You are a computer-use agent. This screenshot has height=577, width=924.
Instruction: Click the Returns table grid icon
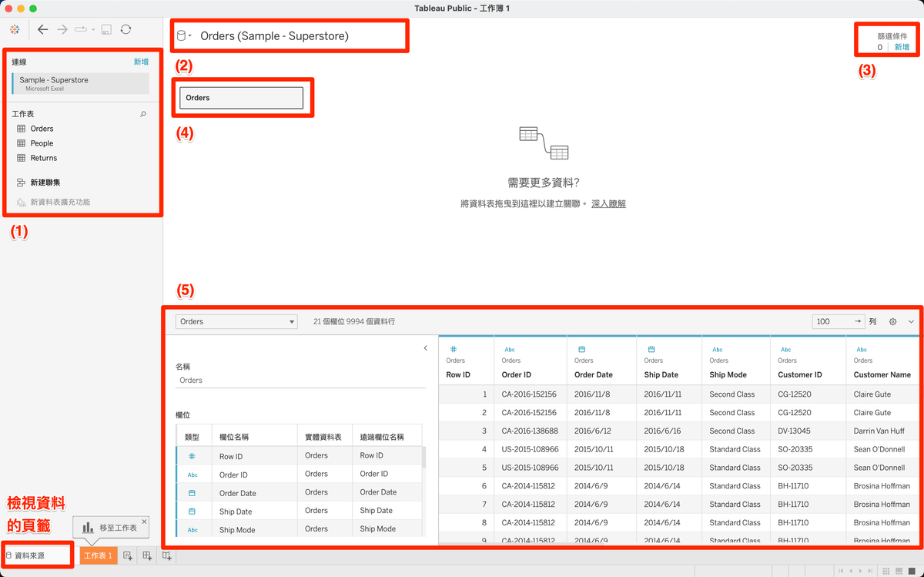point(22,158)
